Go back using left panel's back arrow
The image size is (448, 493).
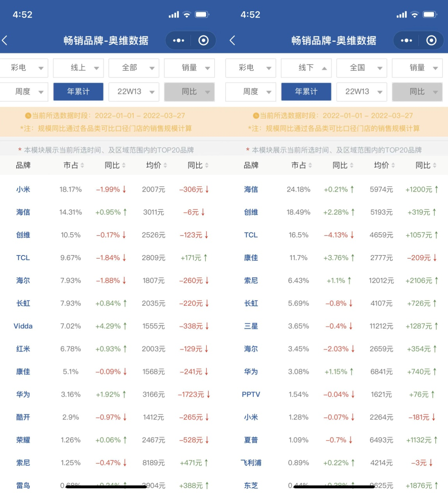(x=5, y=40)
